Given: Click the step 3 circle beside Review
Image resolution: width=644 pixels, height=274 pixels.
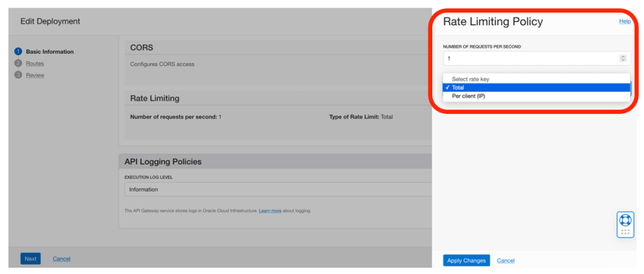Looking at the screenshot, I should (18, 75).
